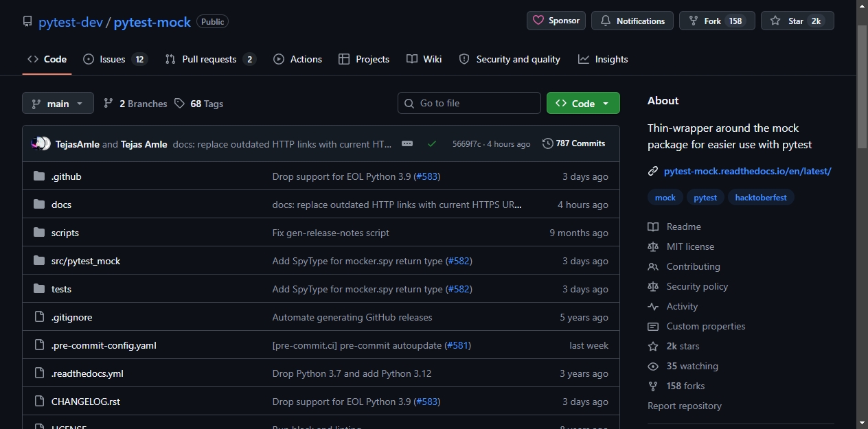Viewport: 868px width, 429px height.
Task: Expand the green Code dropdown
Action: (x=583, y=104)
